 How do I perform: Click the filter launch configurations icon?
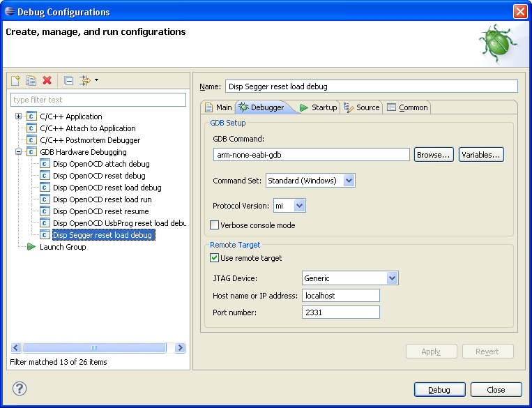[x=85, y=80]
